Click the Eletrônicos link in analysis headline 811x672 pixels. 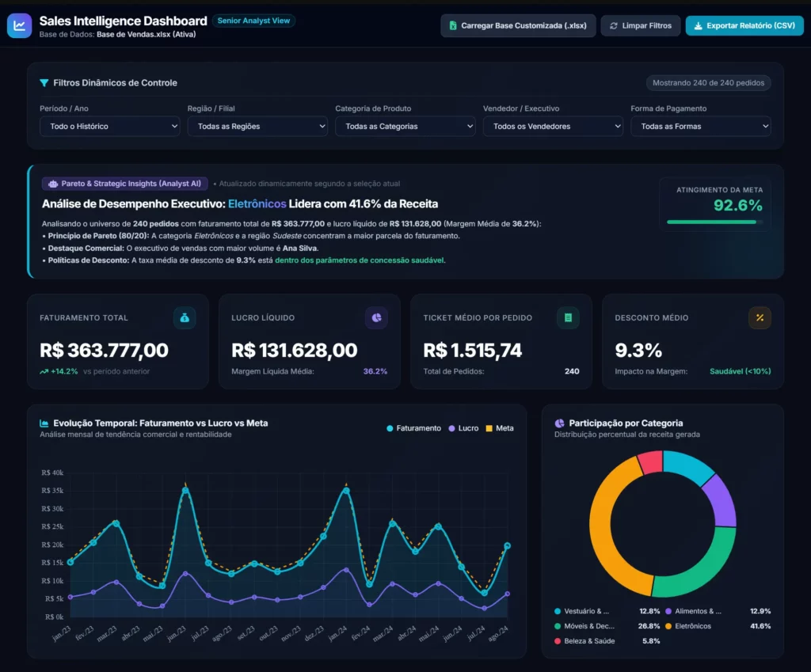coord(257,203)
